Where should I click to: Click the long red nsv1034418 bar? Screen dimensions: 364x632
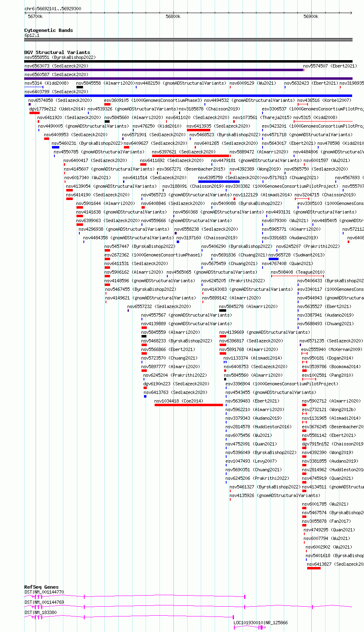pos(189,405)
